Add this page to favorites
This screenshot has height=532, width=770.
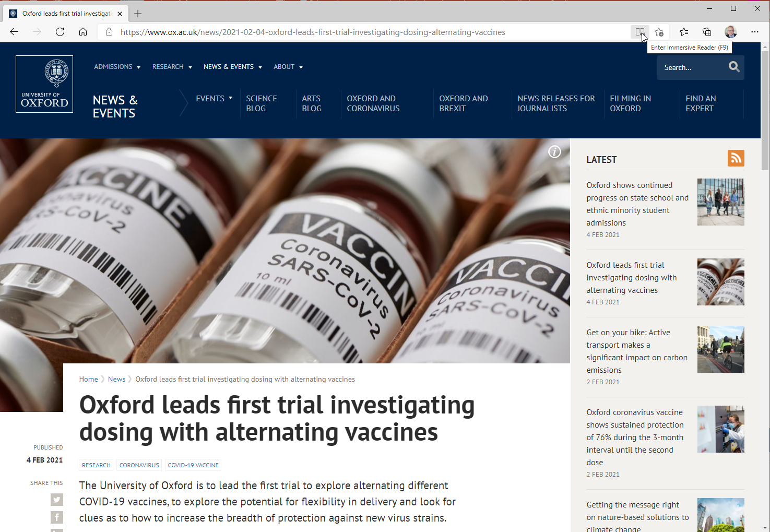[x=659, y=32]
